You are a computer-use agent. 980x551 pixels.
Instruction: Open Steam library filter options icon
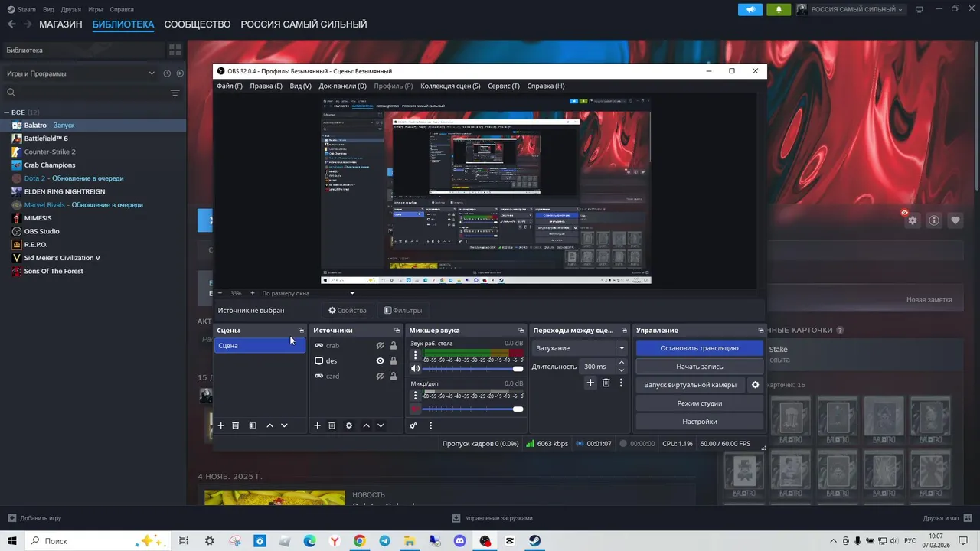click(175, 93)
